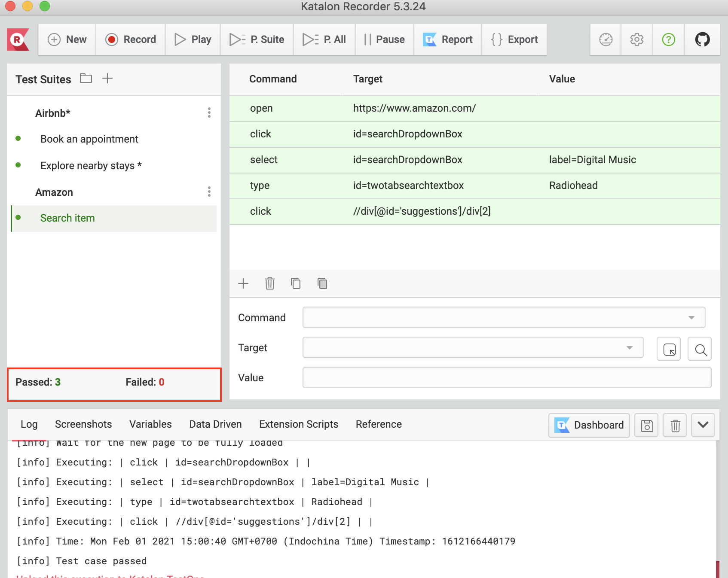
Task: Select the click suggestions div[2] row
Action: pos(474,212)
